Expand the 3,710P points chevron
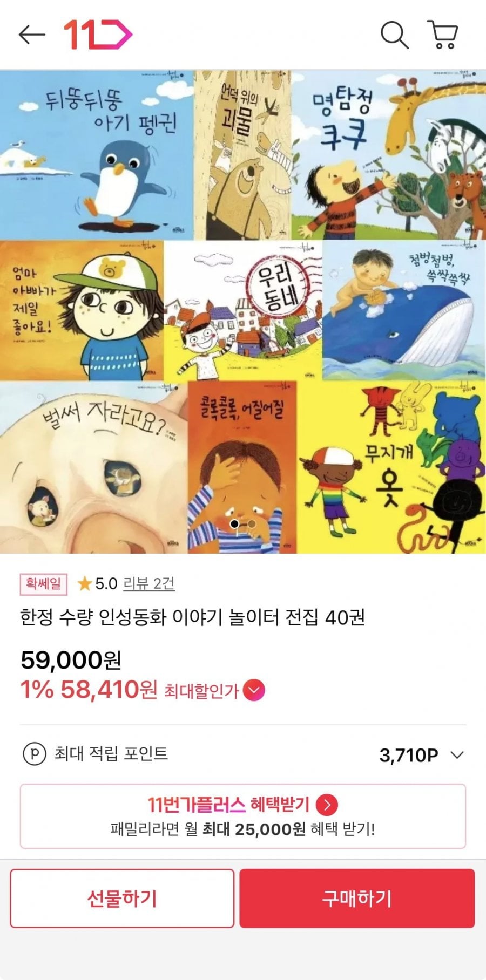This screenshot has width=486, height=980. (x=457, y=754)
